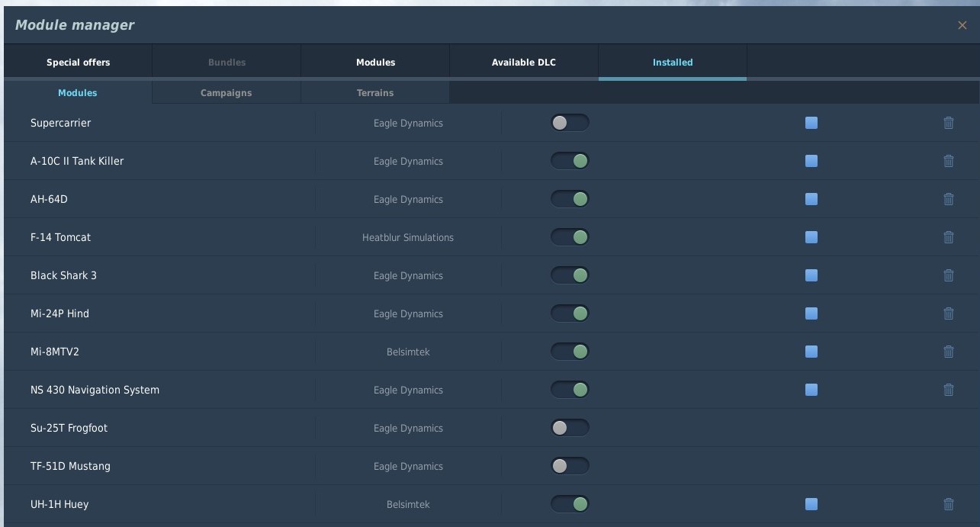The height and width of the screenshot is (527, 980).
Task: Click the F-14 Tomcat trash icon
Action: pos(949,237)
